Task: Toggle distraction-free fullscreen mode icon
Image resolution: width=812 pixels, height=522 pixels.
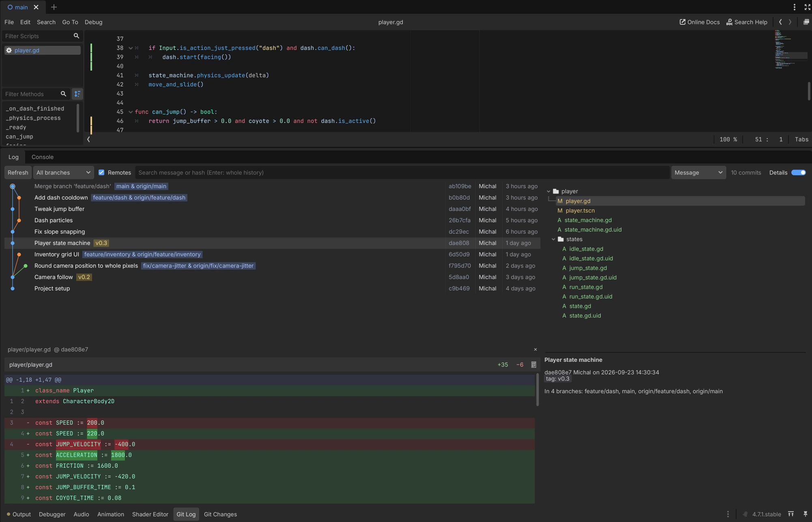Action: pos(807,7)
